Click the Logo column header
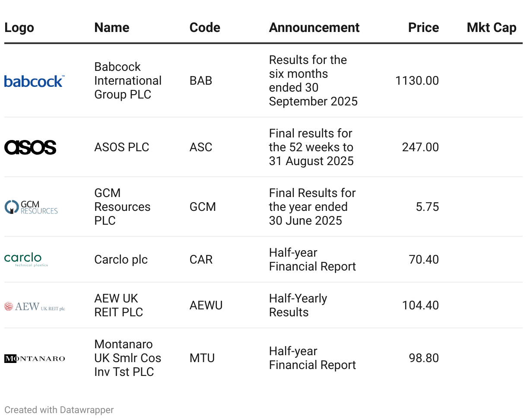 [x=19, y=28]
